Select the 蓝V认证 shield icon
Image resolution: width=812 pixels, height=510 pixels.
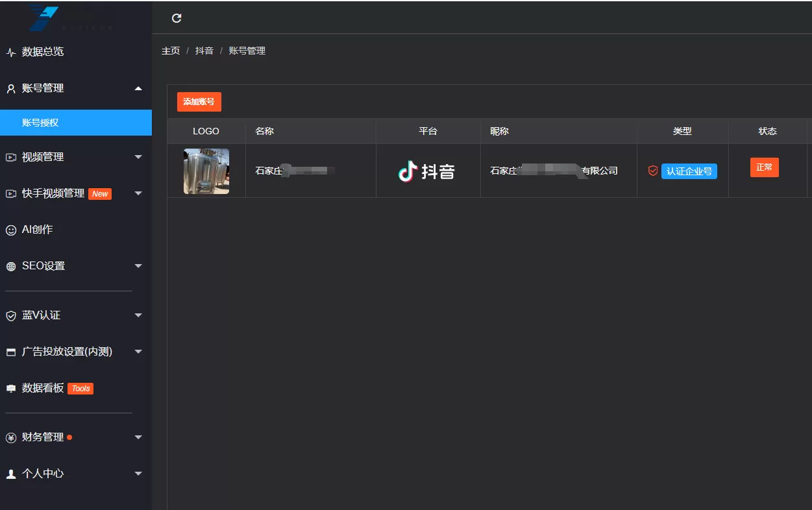click(x=10, y=315)
